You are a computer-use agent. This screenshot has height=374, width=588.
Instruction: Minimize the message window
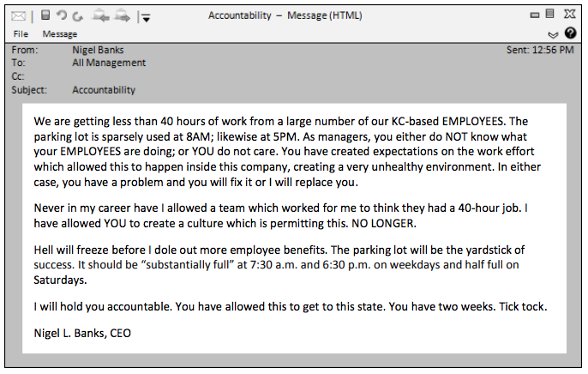pyautogui.click(x=535, y=15)
